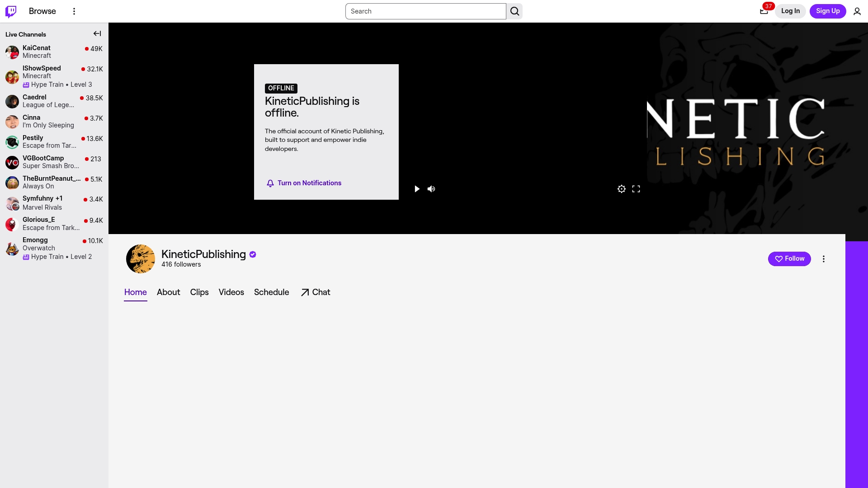Select Caedrel League of Legends row

54,101
